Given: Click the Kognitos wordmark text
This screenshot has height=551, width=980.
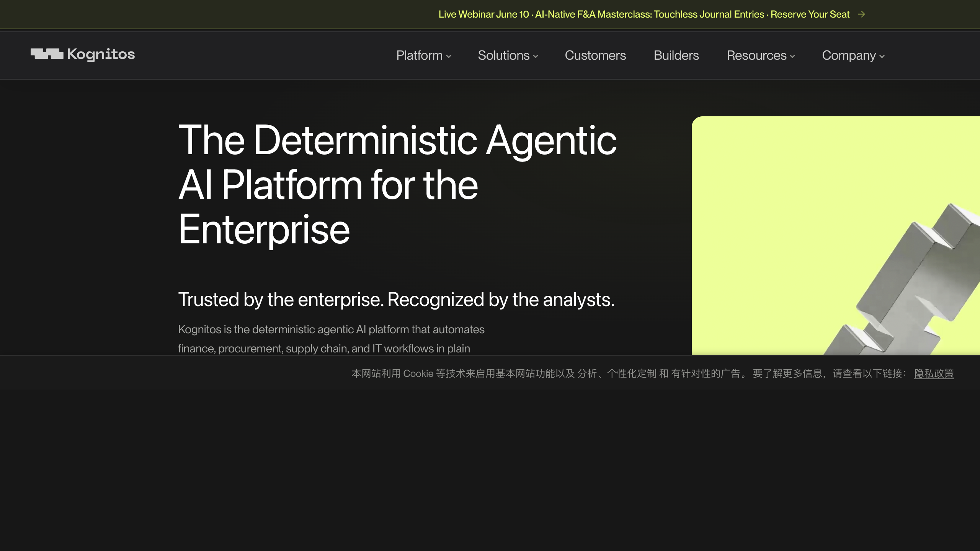Looking at the screenshot, I should [x=101, y=54].
